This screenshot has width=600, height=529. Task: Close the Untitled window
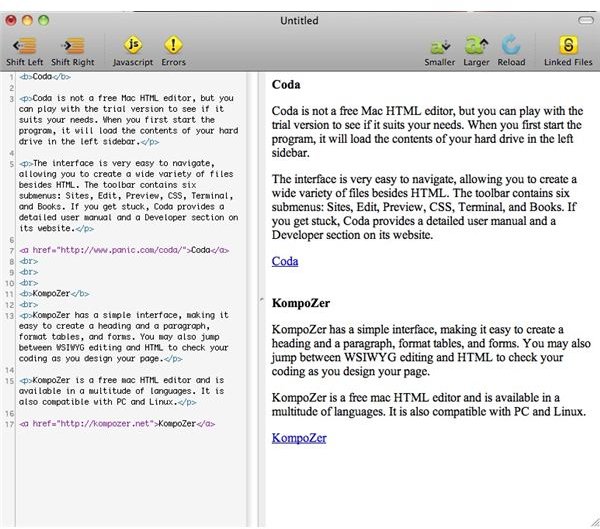point(11,20)
